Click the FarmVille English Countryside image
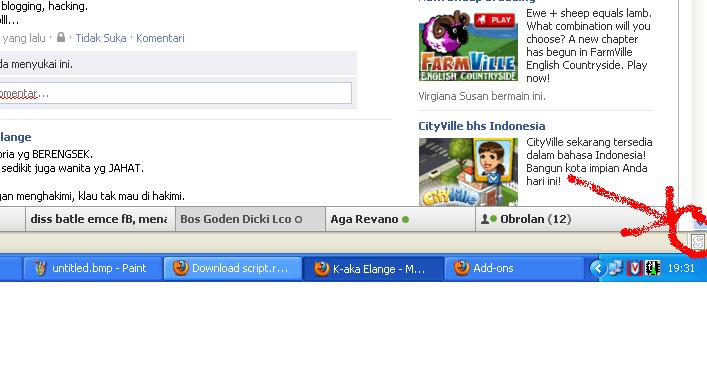Screen dimensions: 707x384 468,46
